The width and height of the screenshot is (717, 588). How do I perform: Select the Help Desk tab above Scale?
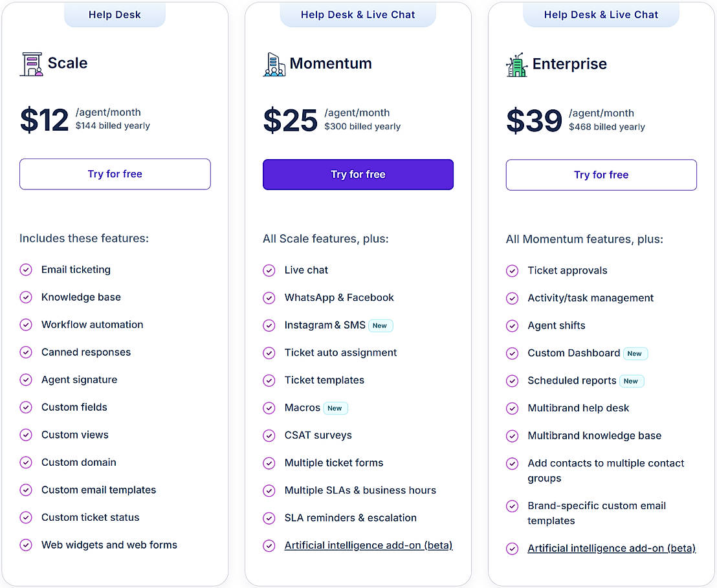coord(115,15)
